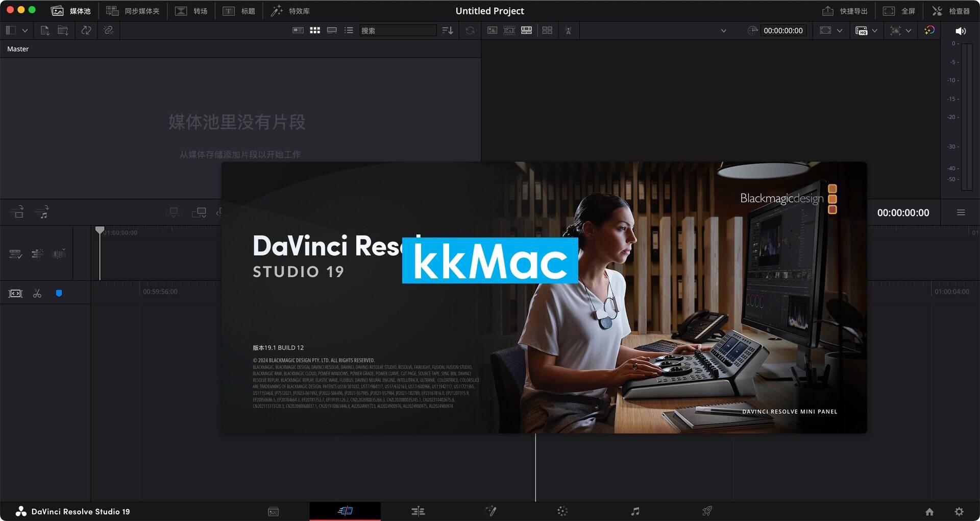Click the import media folder icon

[x=63, y=31]
